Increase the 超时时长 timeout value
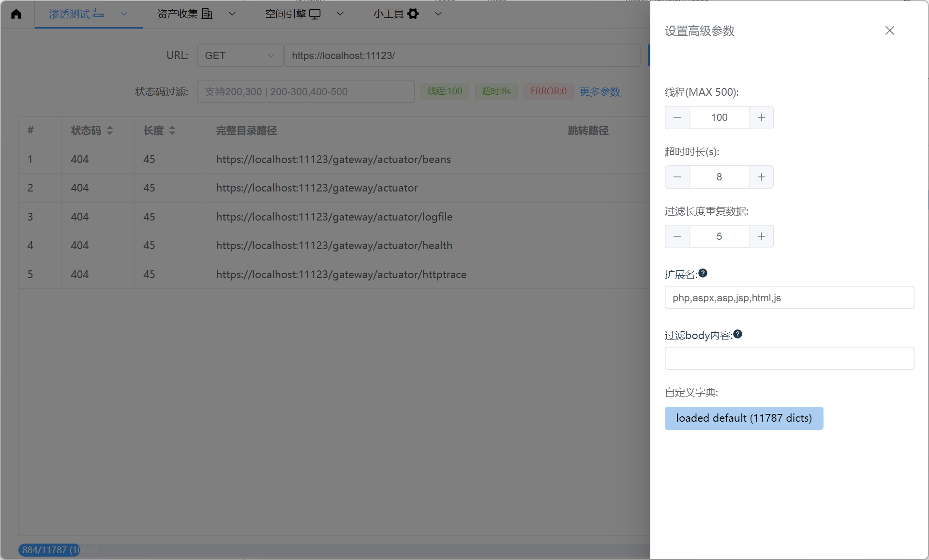 [762, 177]
